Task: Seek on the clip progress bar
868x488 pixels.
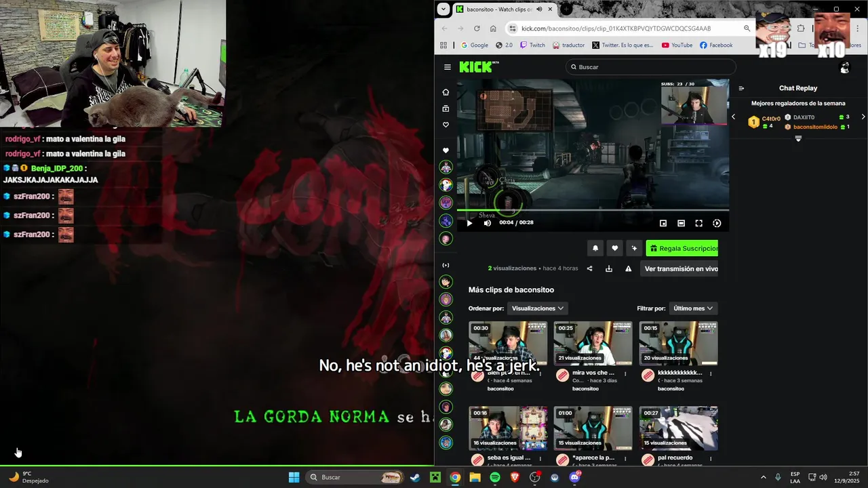Action: [593, 210]
